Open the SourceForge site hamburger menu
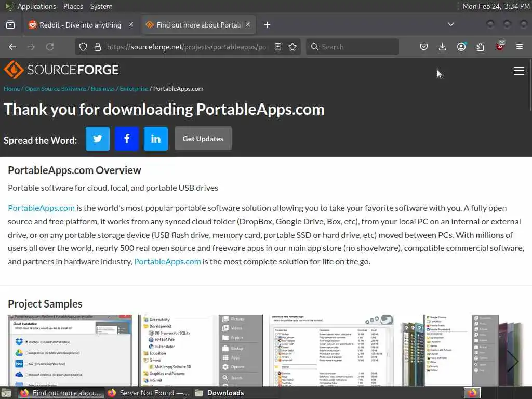The height and width of the screenshot is (399, 532). coord(519,71)
